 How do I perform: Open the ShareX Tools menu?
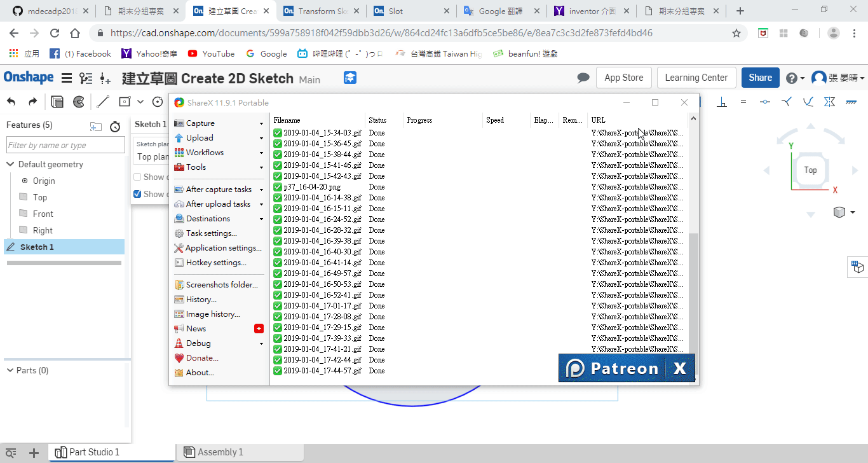[219, 167]
